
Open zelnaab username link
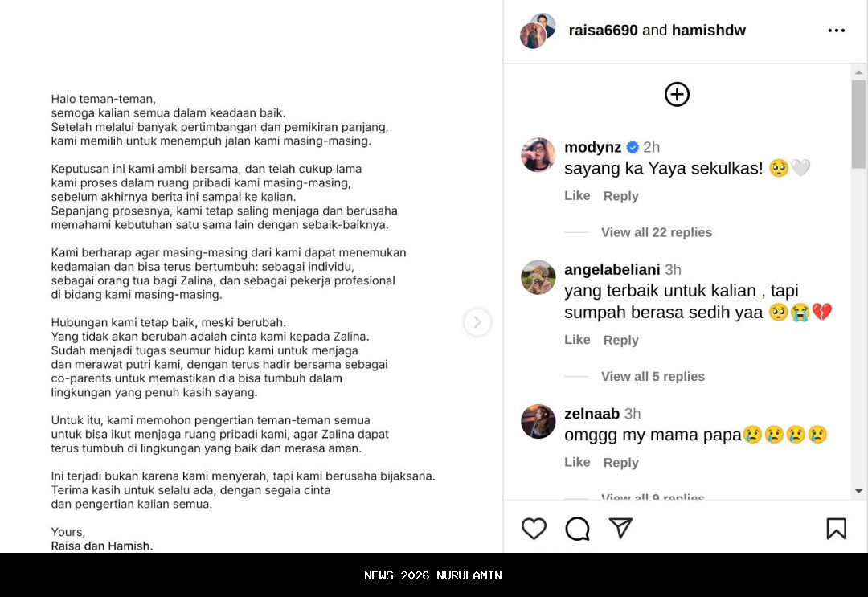(592, 414)
